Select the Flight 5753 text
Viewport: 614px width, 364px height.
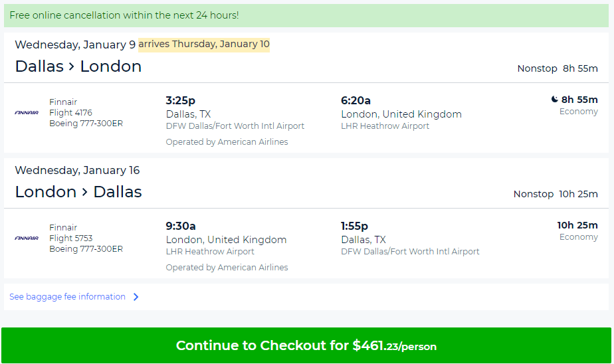71,238
